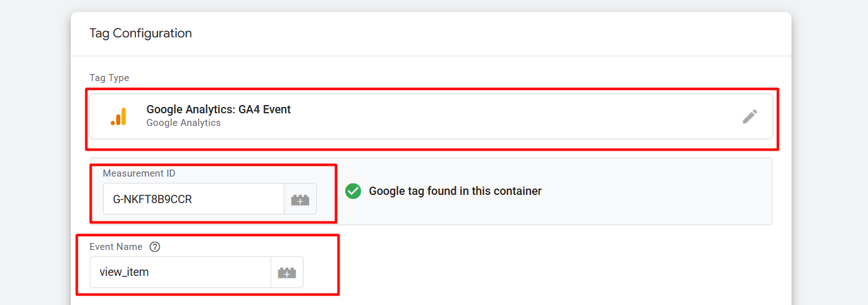Click the 'Tag Type' label
Viewport: 868px width, 305px height.
109,78
